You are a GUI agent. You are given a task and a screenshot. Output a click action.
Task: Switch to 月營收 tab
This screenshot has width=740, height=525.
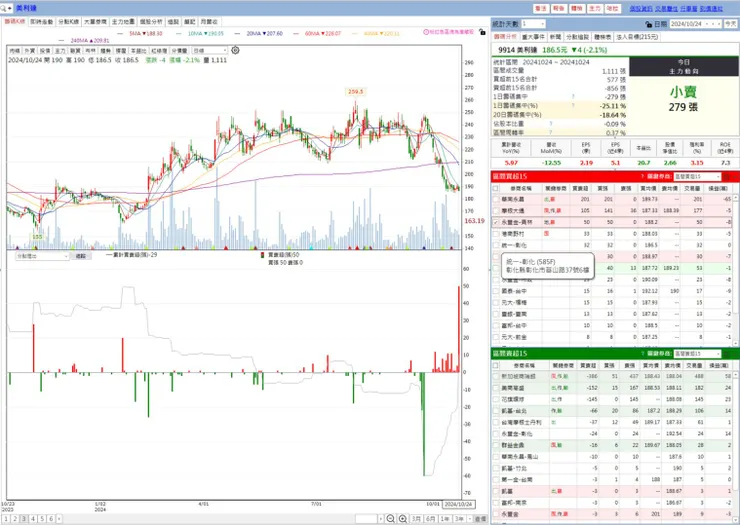click(x=209, y=22)
